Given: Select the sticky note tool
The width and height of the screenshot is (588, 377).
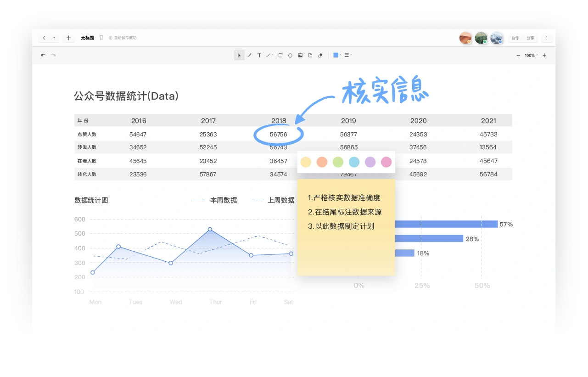Looking at the screenshot, I should click(310, 56).
